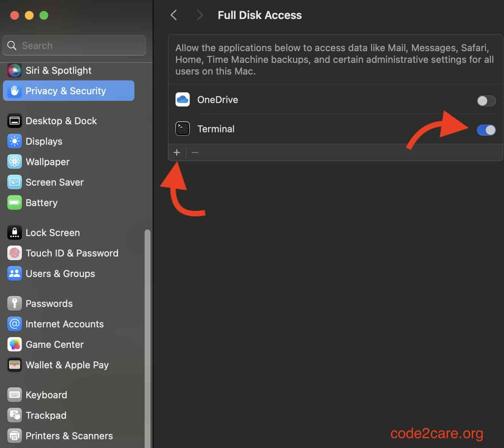This screenshot has height=448, width=504.
Task: Open Displays settings from the sidebar
Action: [x=44, y=141]
